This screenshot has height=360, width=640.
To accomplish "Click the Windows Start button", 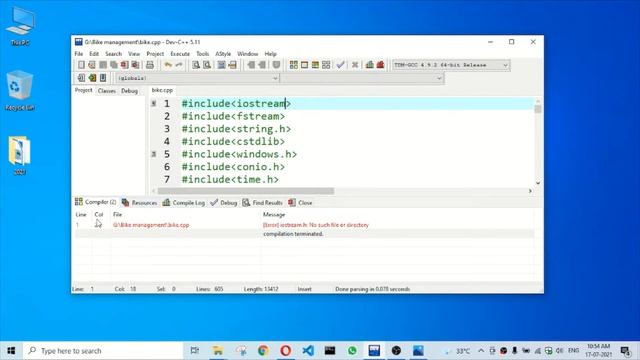I will click(11, 351).
